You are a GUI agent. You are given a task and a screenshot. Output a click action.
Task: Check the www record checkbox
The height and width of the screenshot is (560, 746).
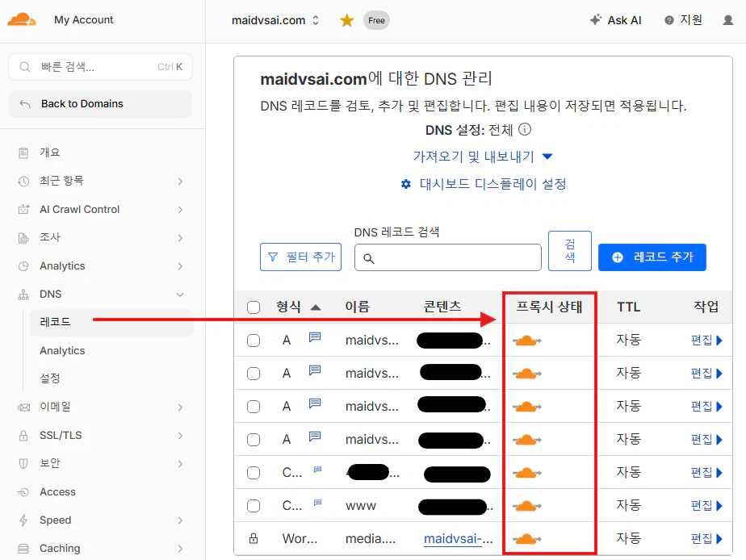click(x=254, y=506)
